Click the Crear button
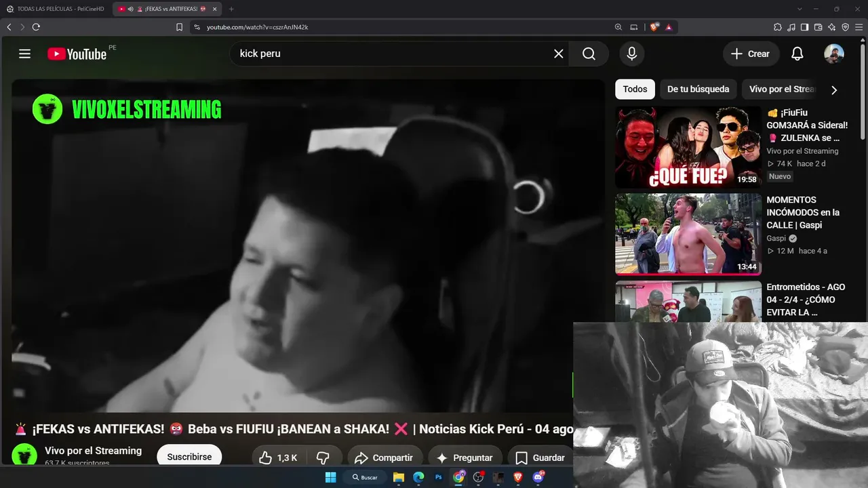The image size is (868, 488). click(751, 54)
